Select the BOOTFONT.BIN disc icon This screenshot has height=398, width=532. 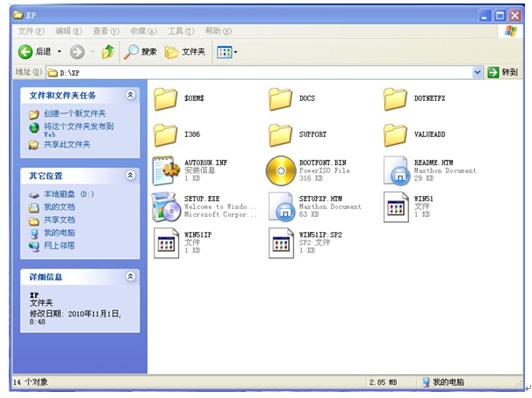[281, 170]
